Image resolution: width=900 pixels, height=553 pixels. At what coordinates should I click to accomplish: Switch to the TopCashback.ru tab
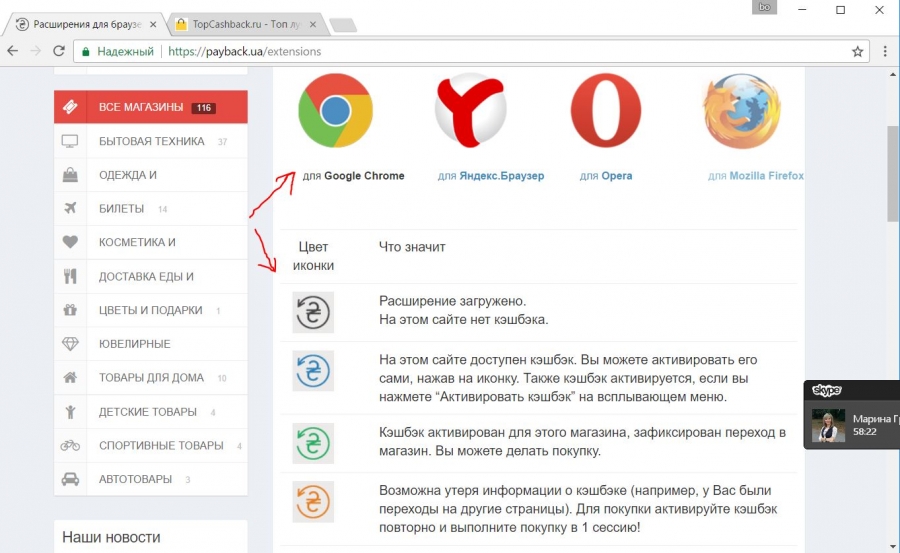(246, 24)
